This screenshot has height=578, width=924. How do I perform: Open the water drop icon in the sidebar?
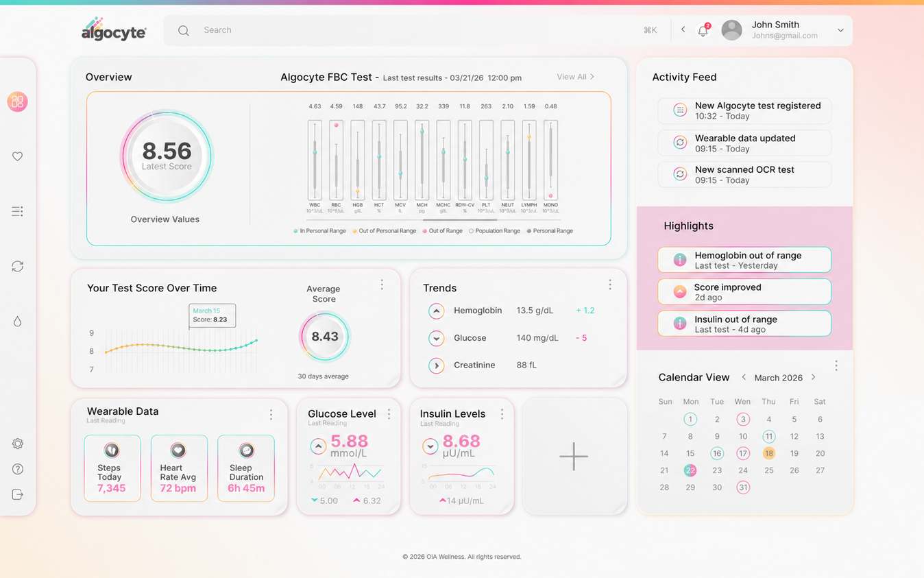[x=18, y=322]
